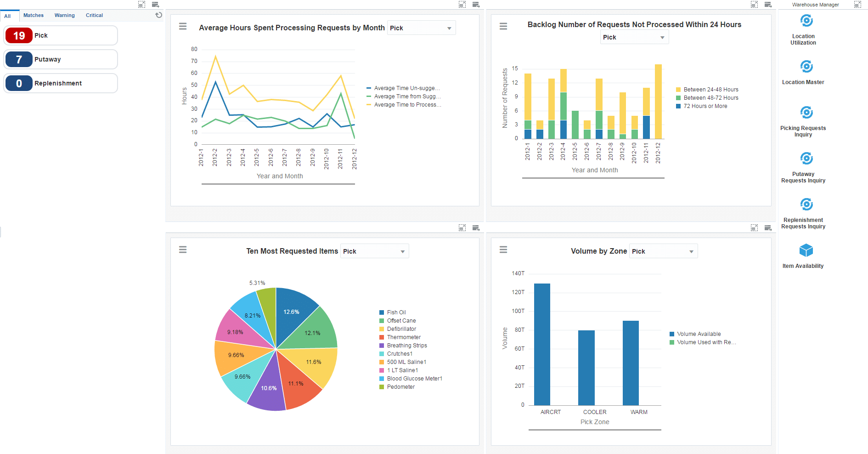Open the Location Master tool
This screenshot has width=868, height=454.
point(806,67)
